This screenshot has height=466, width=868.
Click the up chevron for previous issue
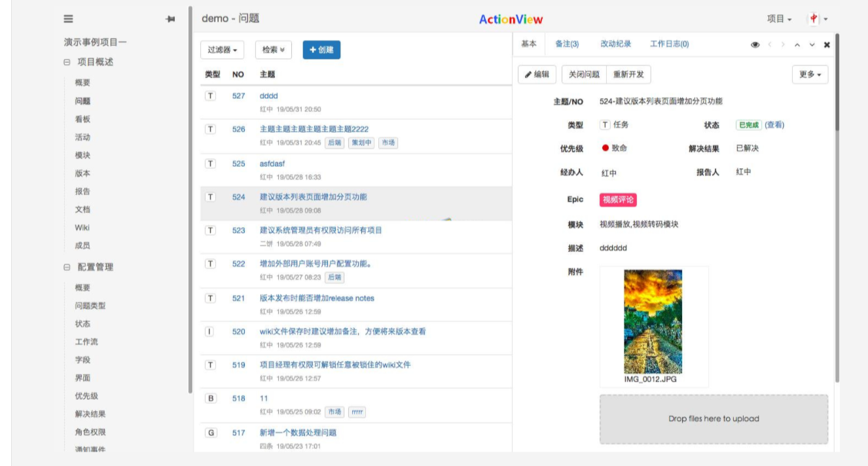797,45
